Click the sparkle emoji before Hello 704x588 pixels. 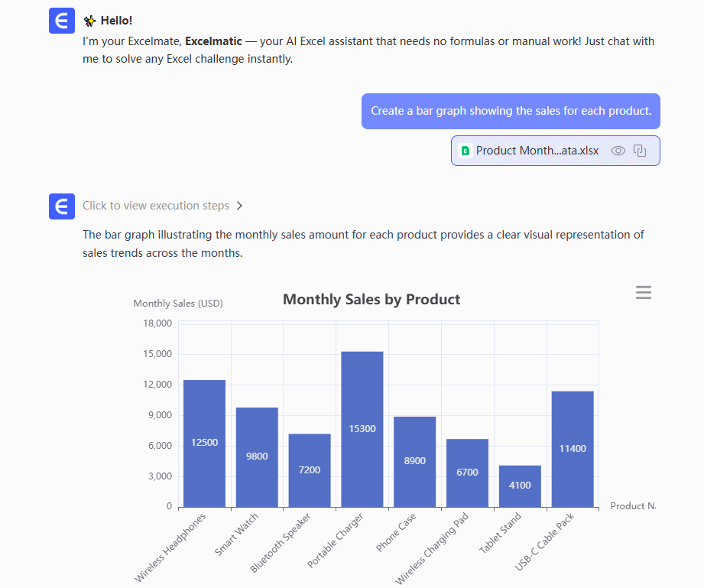point(89,21)
